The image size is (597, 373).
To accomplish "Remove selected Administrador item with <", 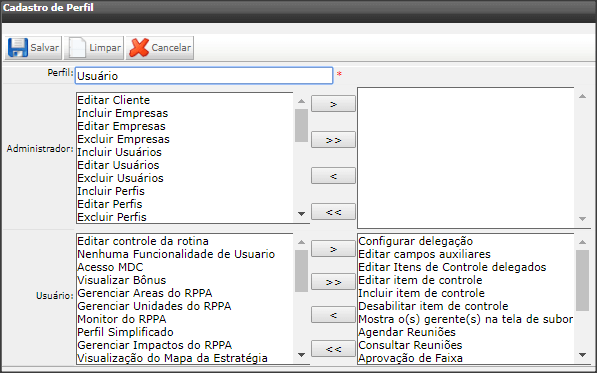I will (333, 175).
